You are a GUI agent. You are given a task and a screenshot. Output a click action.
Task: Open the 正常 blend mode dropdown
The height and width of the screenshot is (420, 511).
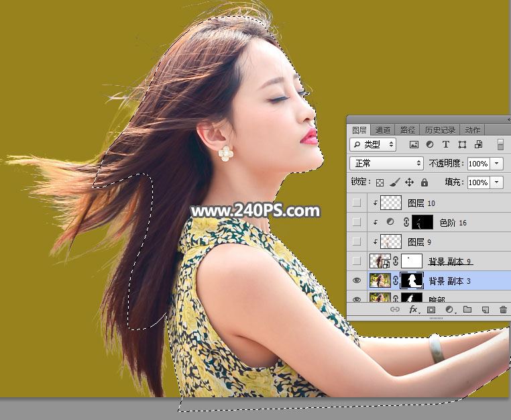388,164
